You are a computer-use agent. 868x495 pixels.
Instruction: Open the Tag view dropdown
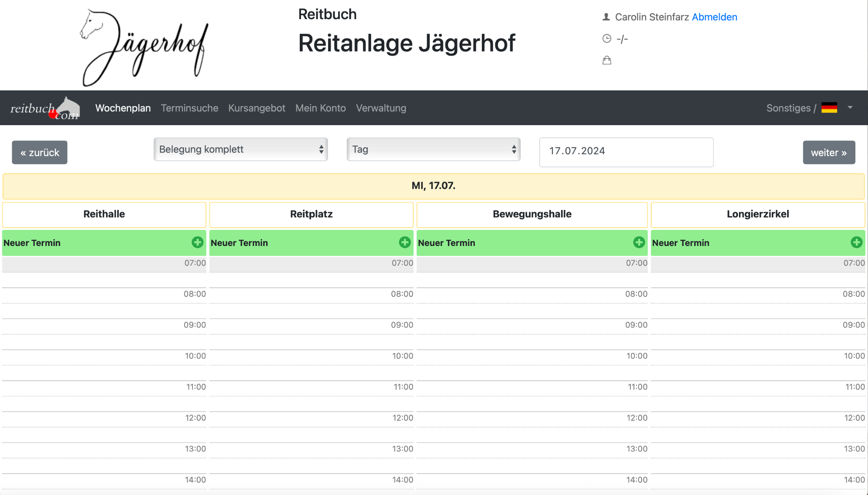(434, 149)
